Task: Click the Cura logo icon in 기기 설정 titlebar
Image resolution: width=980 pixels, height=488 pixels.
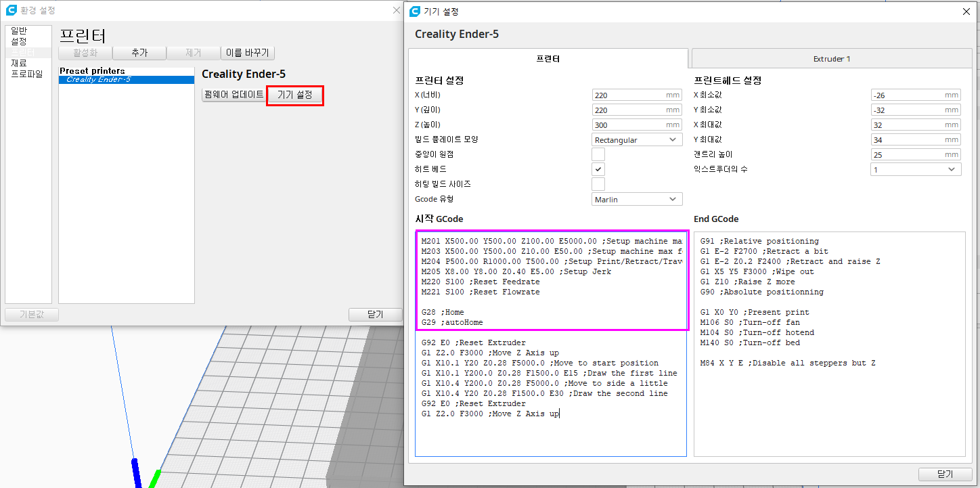Action: (x=415, y=12)
